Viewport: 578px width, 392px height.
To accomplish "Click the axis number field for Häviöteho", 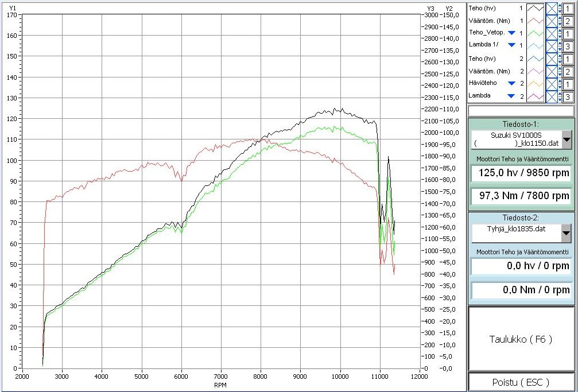I will [568, 84].
